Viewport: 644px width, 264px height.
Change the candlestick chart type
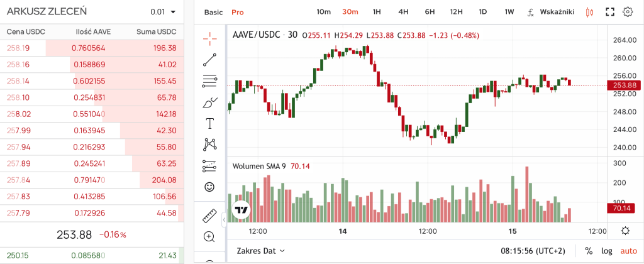click(589, 12)
